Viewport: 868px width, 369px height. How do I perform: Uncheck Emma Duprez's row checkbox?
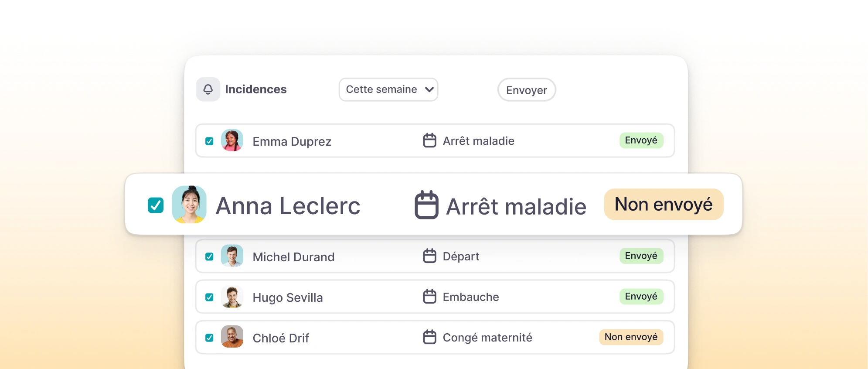click(210, 140)
